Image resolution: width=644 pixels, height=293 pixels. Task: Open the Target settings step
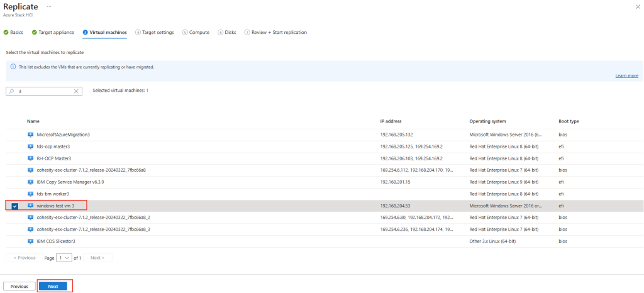(155, 33)
